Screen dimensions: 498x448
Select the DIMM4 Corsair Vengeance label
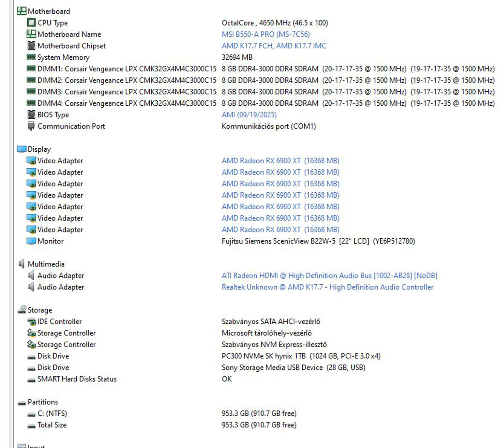click(x=127, y=103)
